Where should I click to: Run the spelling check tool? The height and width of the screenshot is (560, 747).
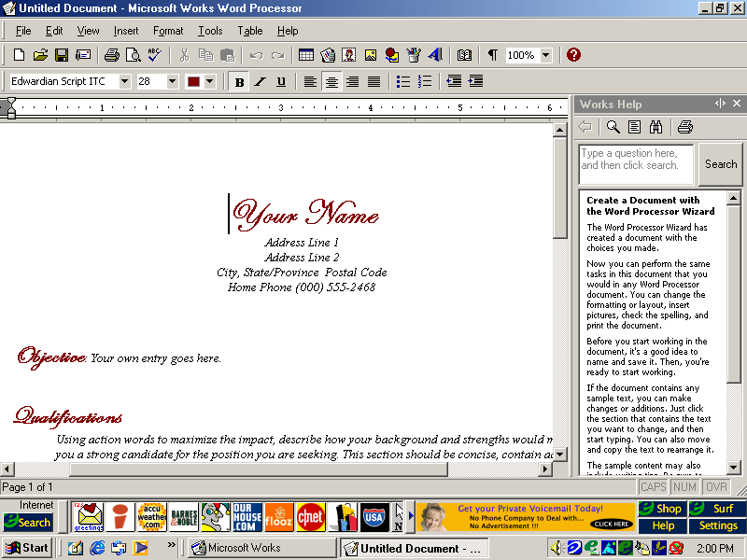[155, 55]
